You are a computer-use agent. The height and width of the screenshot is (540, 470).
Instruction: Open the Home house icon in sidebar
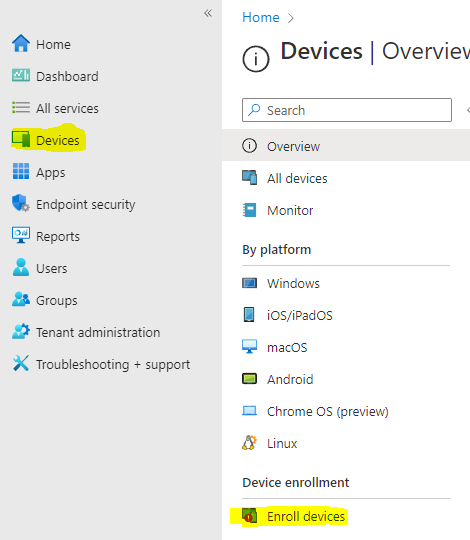(21, 44)
